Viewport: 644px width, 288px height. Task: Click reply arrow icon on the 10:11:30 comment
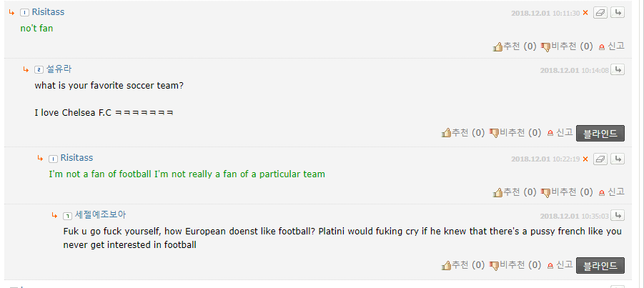pos(618,13)
